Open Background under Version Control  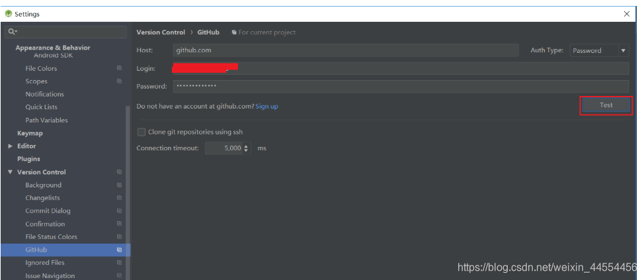pos(43,185)
